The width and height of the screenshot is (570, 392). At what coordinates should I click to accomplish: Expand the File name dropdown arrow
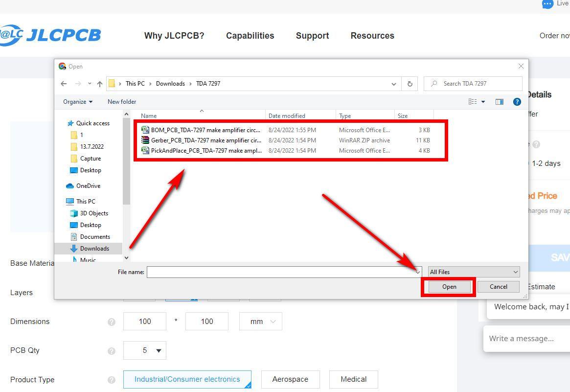coord(418,272)
